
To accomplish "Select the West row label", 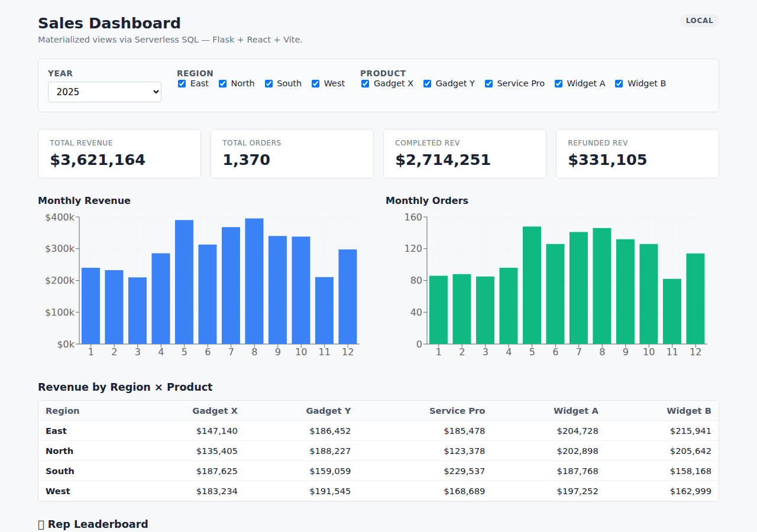I will 57,491.
